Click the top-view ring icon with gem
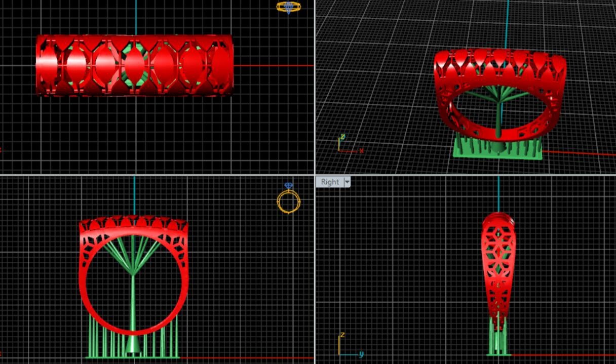The height and width of the screenshot is (364, 616). click(288, 7)
